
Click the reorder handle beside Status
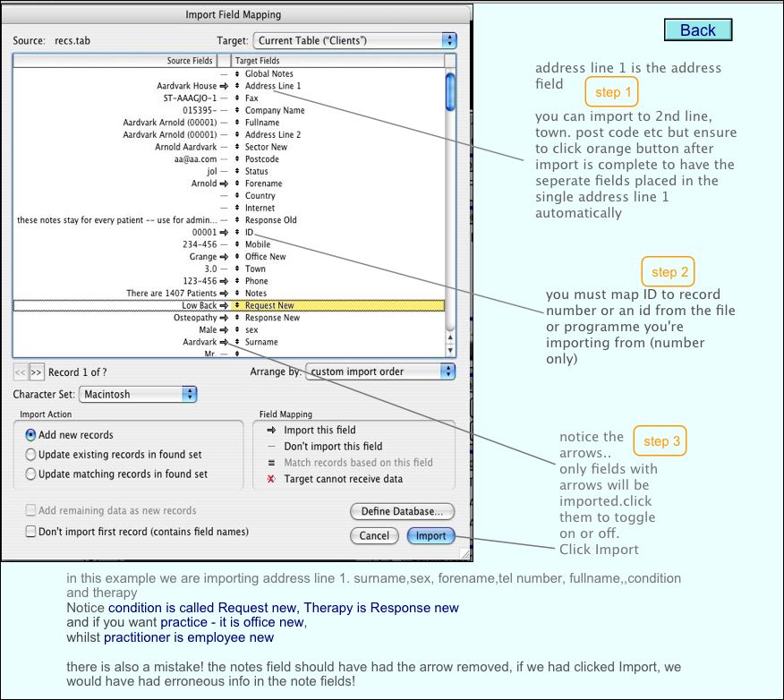pyautogui.click(x=237, y=172)
